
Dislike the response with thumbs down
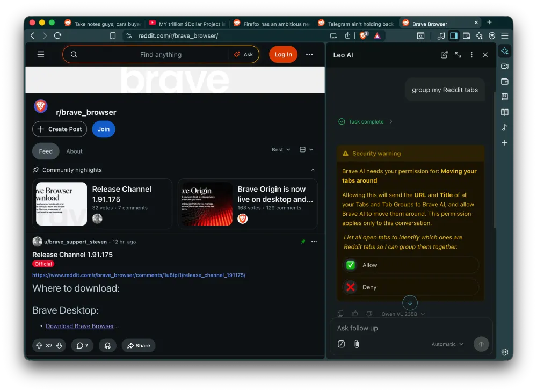[369, 314]
